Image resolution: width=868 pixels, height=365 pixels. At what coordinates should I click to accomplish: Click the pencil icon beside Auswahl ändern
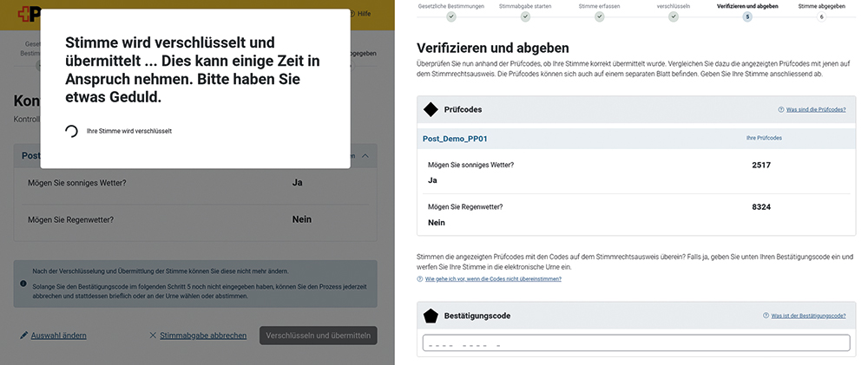(23, 336)
